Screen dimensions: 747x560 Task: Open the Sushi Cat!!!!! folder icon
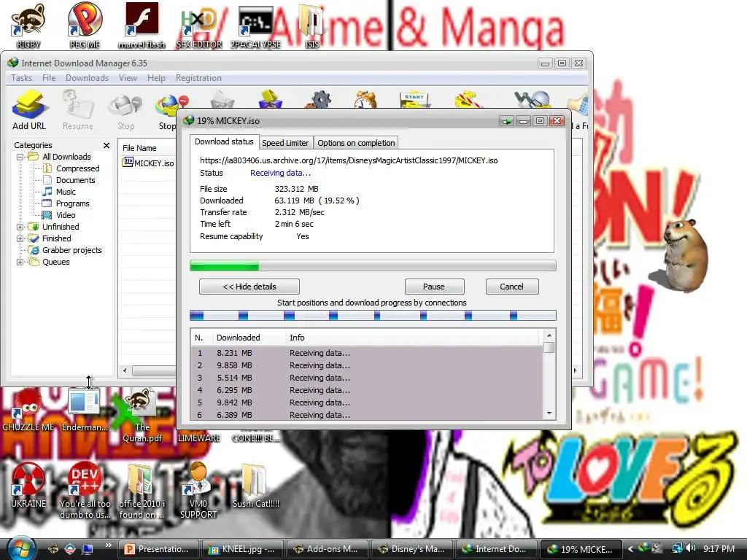coord(256,485)
